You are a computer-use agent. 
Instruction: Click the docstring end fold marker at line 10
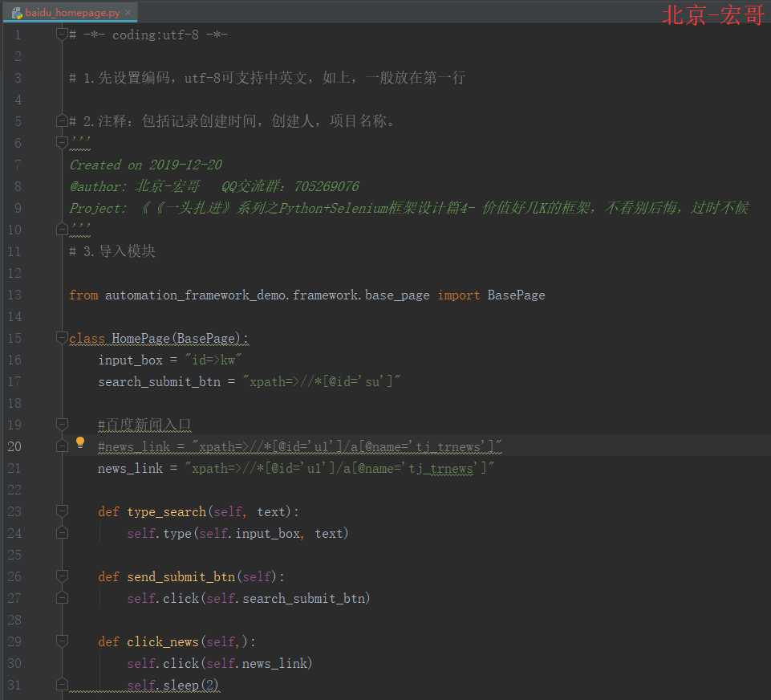[x=62, y=230]
